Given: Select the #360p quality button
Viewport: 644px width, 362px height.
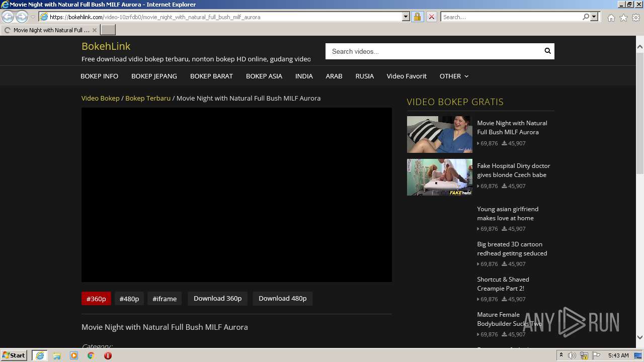Looking at the screenshot, I should tap(96, 299).
